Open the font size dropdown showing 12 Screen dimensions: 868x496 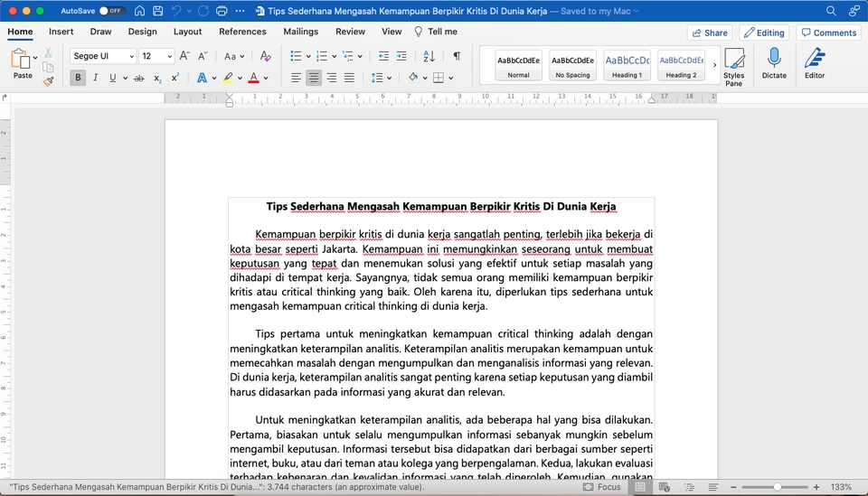pos(168,56)
